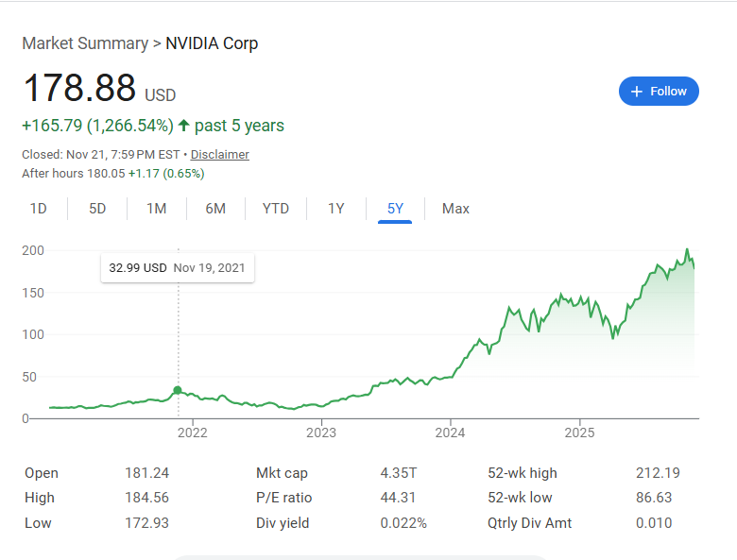Click the 32.99 USD chart tooltip

point(177,268)
